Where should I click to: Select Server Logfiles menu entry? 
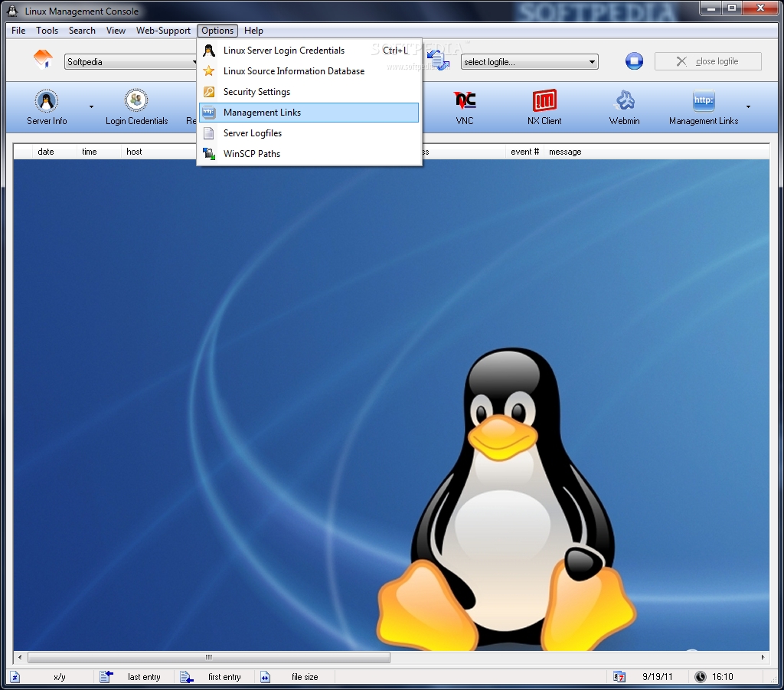(309, 133)
